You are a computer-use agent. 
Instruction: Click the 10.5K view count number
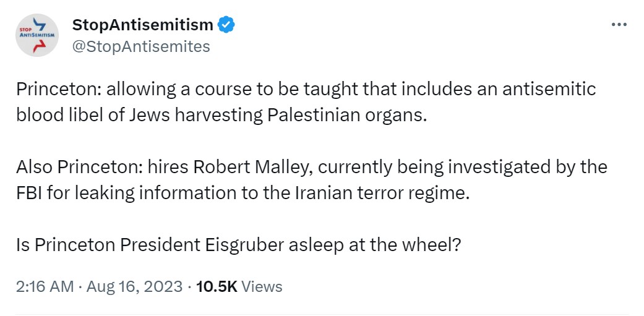pyautogui.click(x=216, y=286)
